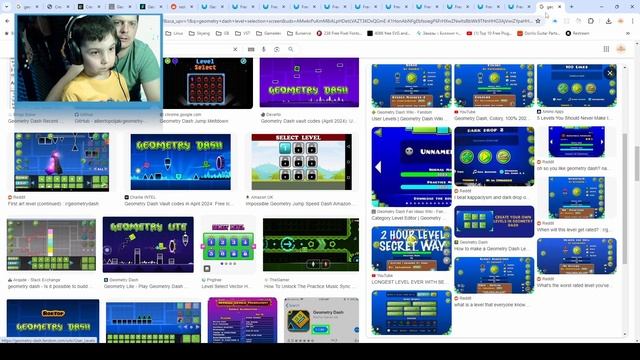Open the Google apps grid
This screenshot has width=640, height=360.
tap(606, 49)
